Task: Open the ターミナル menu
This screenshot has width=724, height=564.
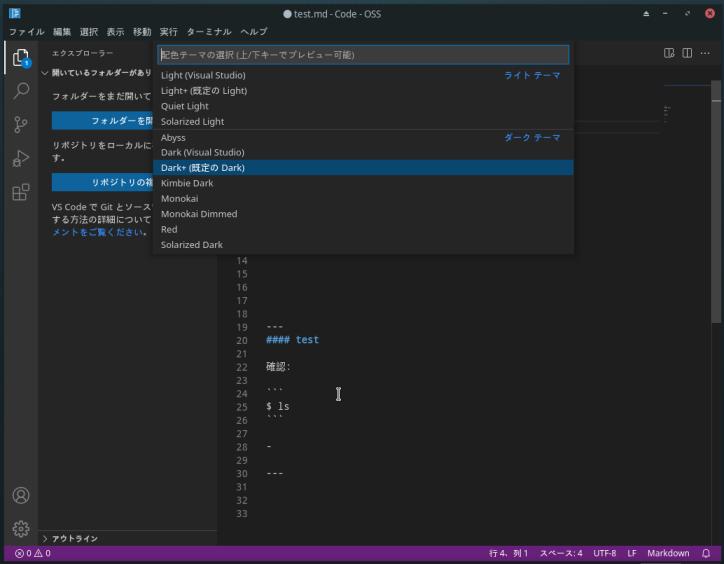Action: click(x=209, y=32)
